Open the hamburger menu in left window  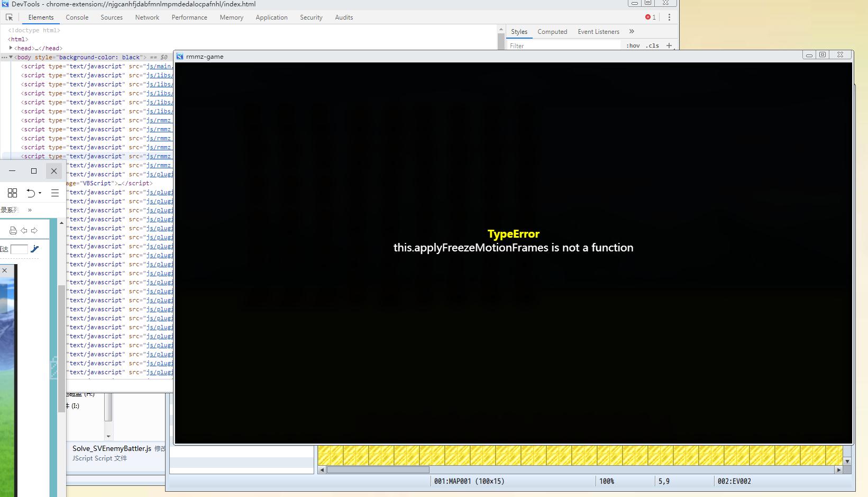coord(55,193)
